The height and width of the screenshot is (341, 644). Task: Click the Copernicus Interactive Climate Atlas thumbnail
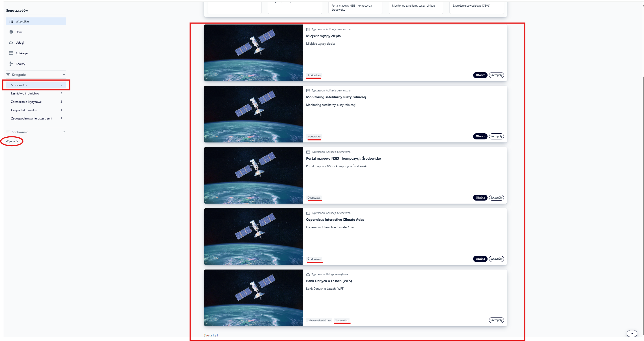[x=253, y=236]
